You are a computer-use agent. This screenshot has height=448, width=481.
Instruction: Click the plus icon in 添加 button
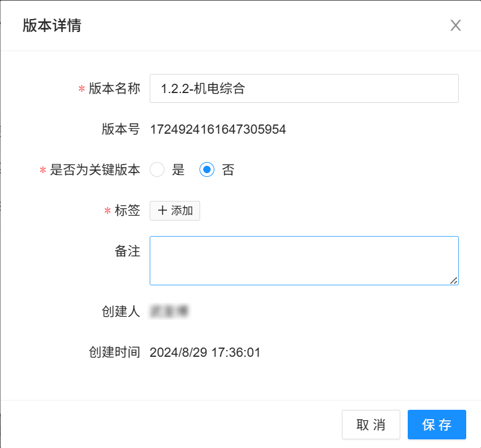tap(162, 211)
